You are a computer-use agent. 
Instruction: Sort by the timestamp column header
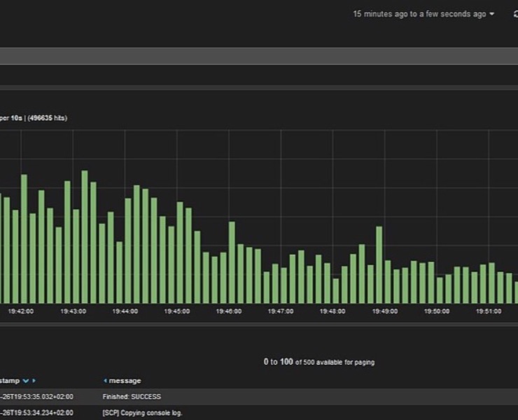10,381
